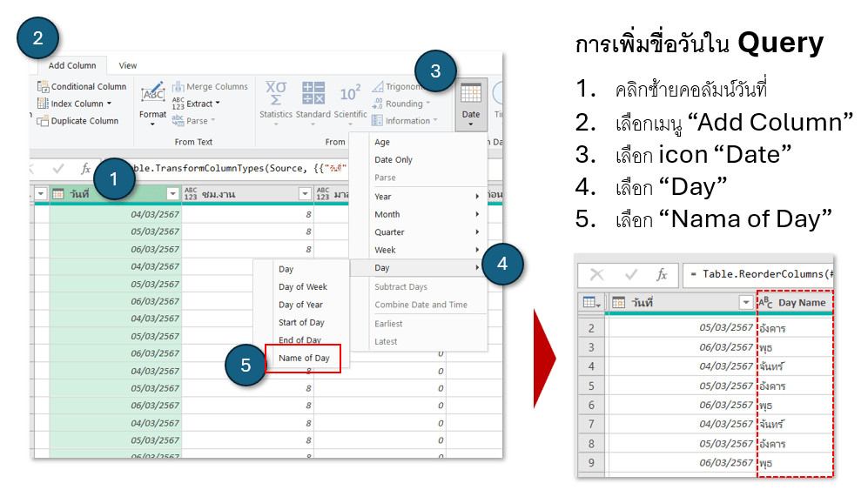
Task: Expand the Month submenu in Date menu
Action: [x=427, y=214]
